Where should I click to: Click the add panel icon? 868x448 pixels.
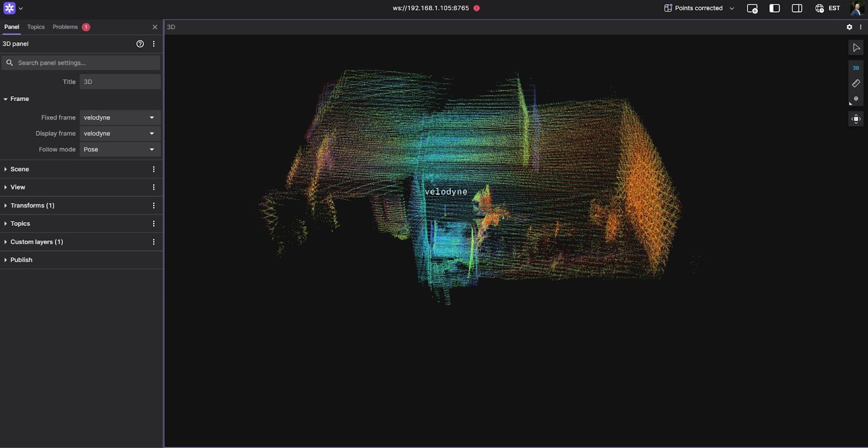pos(752,9)
